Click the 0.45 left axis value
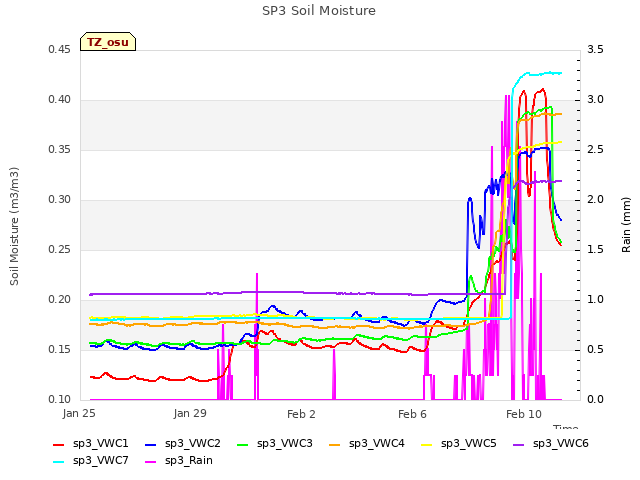 60,49
